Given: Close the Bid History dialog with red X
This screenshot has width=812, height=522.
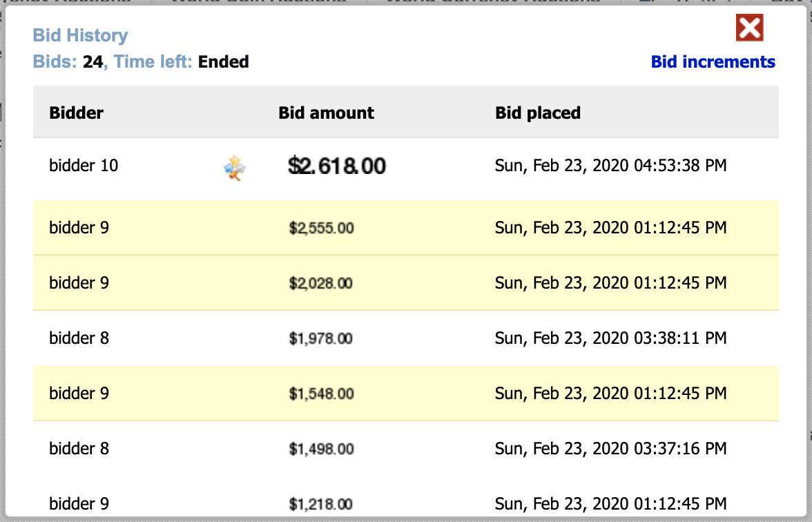Looking at the screenshot, I should click(x=749, y=28).
